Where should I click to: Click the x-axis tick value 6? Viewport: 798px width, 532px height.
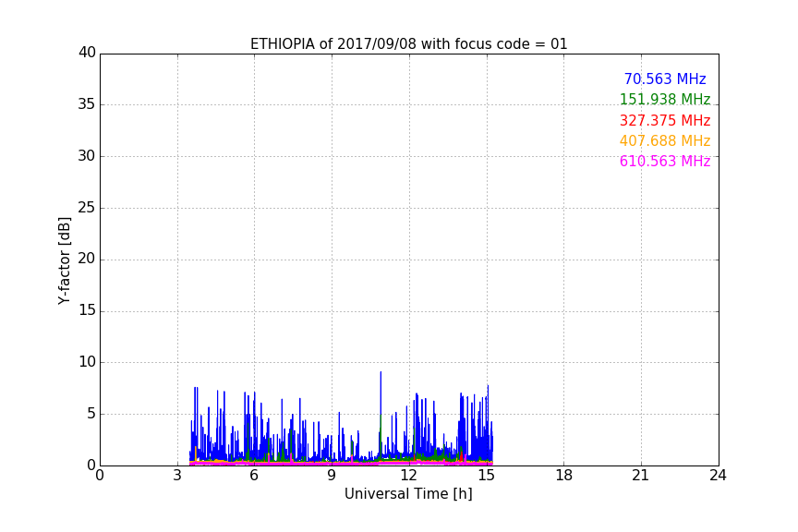254,476
